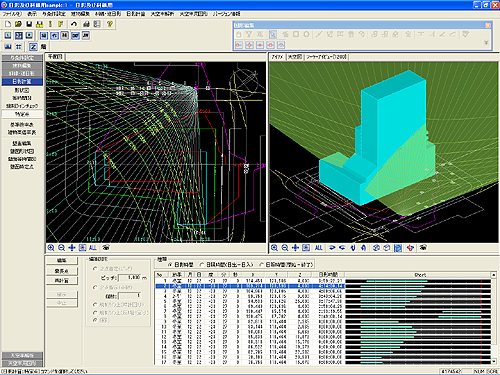The height and width of the screenshot is (375, 500).
Task: Click the 天空率解析 sidebar button at bottom
Action: point(22,355)
